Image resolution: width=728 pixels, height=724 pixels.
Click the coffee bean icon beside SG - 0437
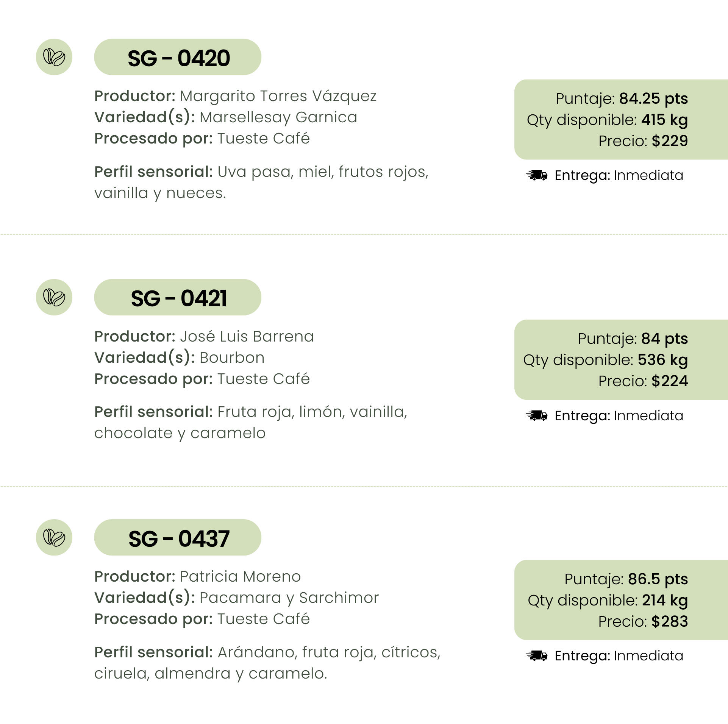54,537
